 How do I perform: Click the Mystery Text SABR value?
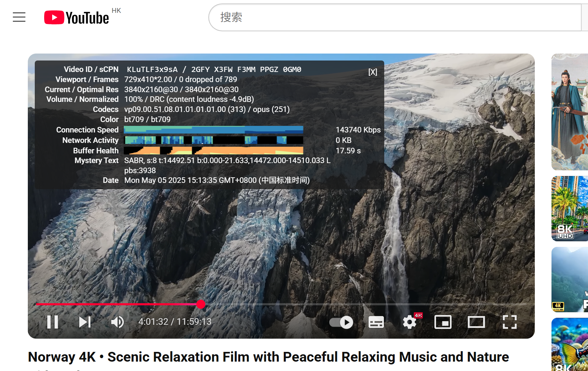coord(227,166)
